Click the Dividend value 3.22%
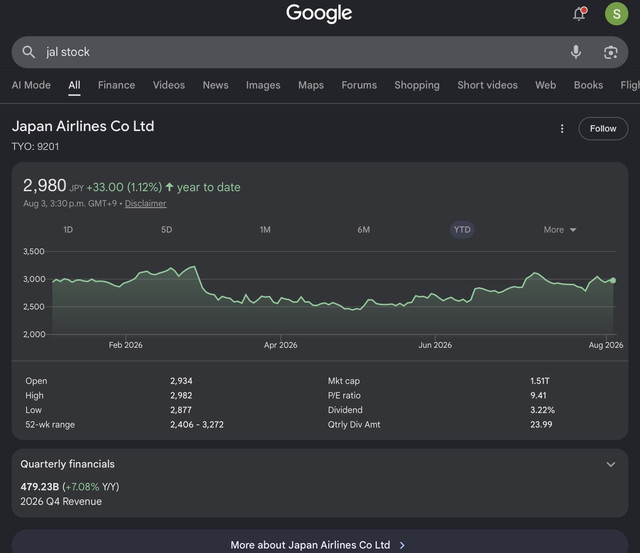Viewport: 640px width, 553px height. click(x=542, y=410)
